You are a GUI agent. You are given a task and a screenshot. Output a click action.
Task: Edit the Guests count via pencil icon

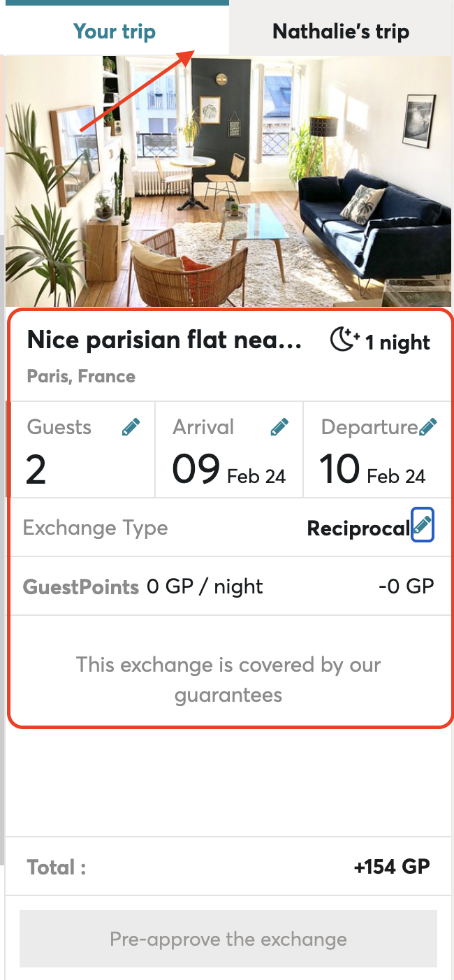click(131, 427)
